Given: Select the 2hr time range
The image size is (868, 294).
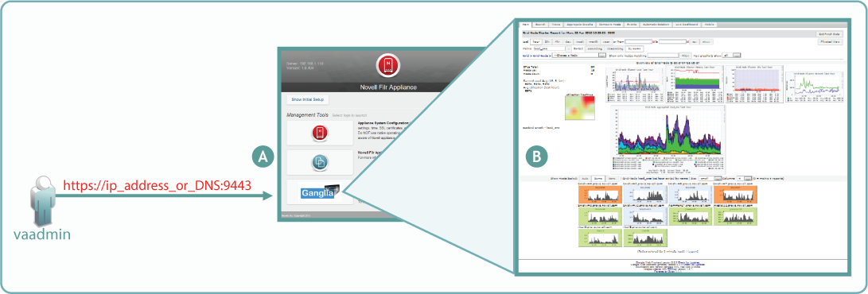Looking at the screenshot, I should 547,41.
